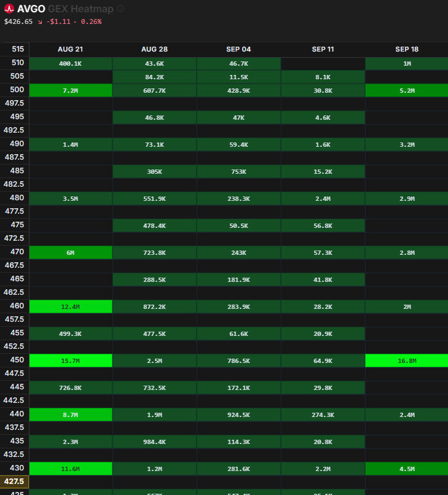Click the 11.6M cell at 430 strike
The width and height of the screenshot is (448, 495).
[71, 469]
